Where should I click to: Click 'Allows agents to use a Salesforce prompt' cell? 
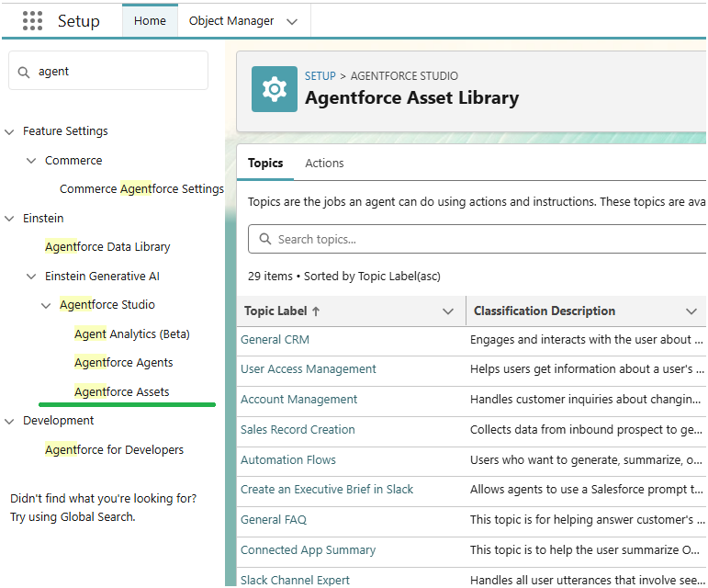click(587, 489)
